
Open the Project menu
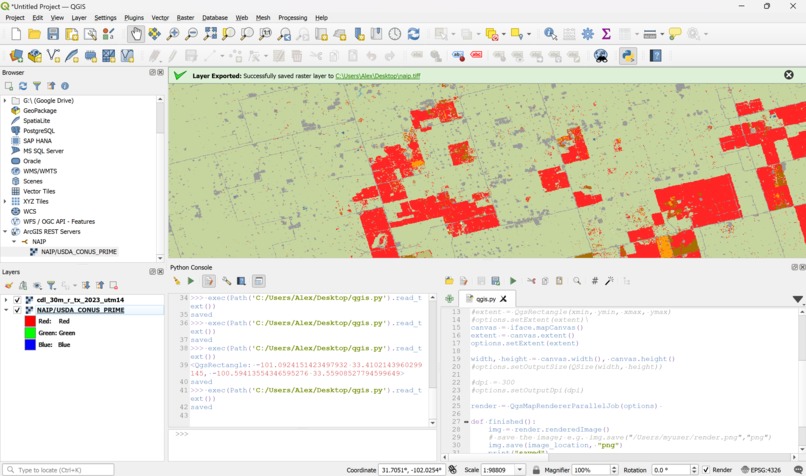[x=15, y=17]
